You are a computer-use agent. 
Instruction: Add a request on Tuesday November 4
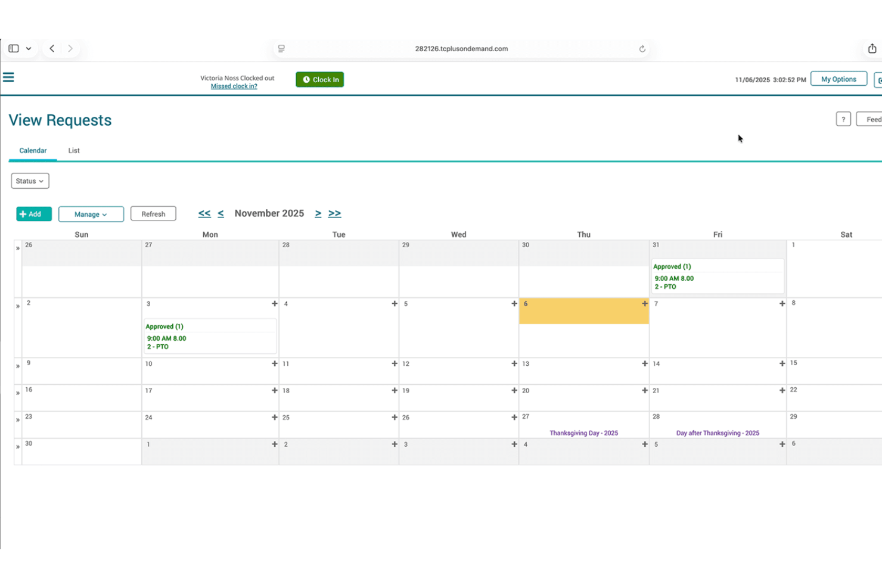pos(395,304)
